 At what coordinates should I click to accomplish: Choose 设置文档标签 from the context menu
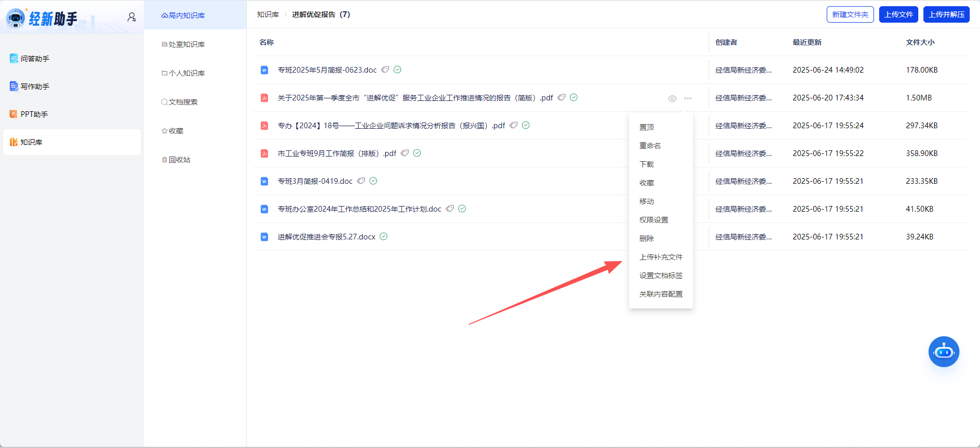click(x=661, y=275)
